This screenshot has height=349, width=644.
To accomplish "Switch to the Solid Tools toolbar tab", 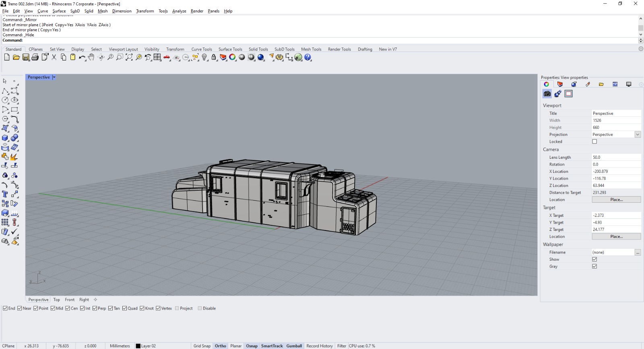I will 258,49.
